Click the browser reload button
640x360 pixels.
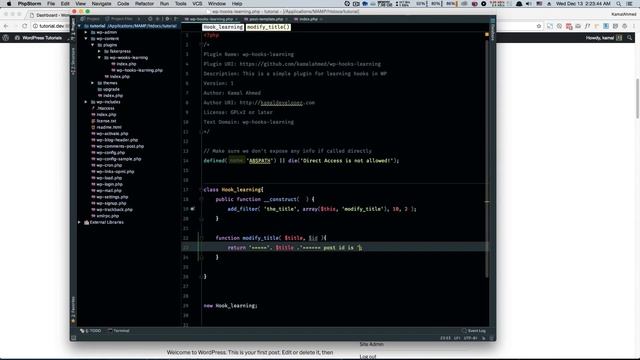coord(25,26)
